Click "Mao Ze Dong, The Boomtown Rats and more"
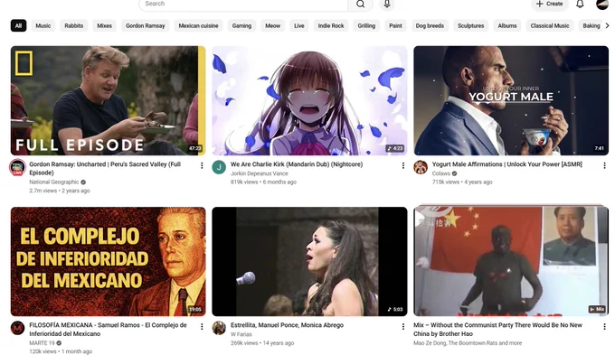Screen dimensions: 615x364 click(468, 343)
